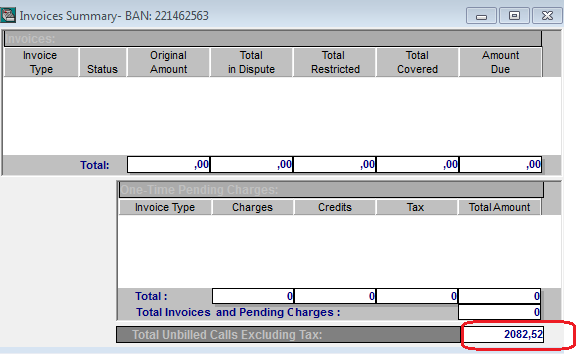Viewport: 580px width, 362px height.
Task: Select the Total in Dispute total field
Action: point(252,165)
